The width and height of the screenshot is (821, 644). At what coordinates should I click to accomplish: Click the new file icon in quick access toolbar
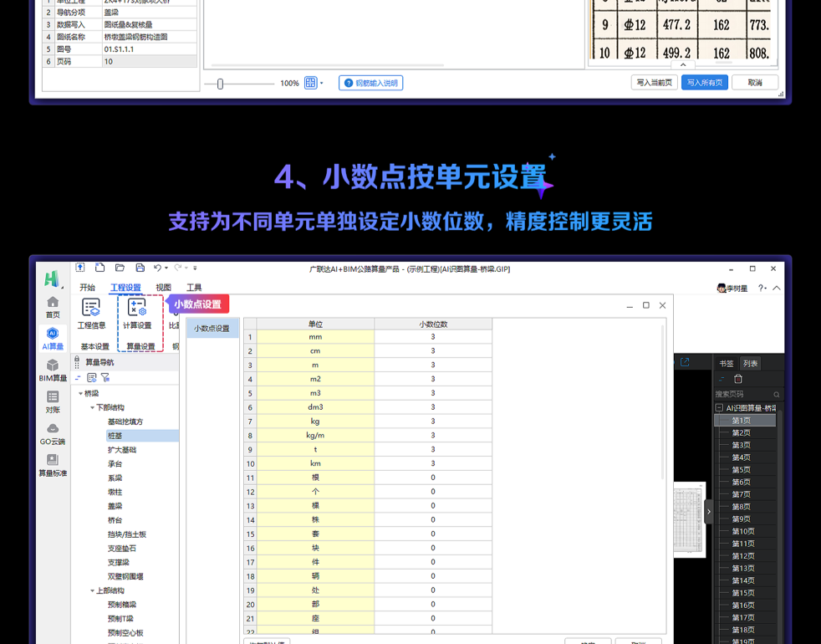[100, 268]
